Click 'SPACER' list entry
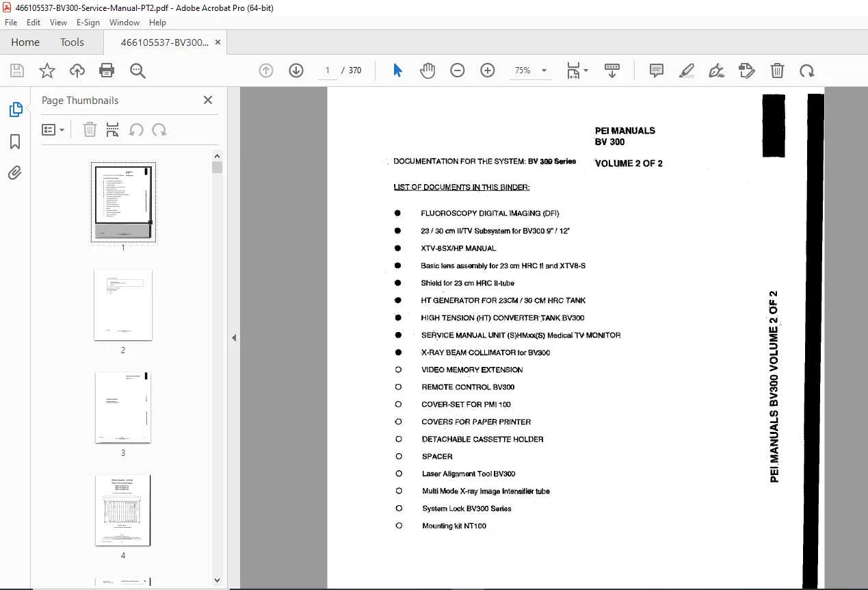868x590 pixels. pyautogui.click(x=437, y=457)
